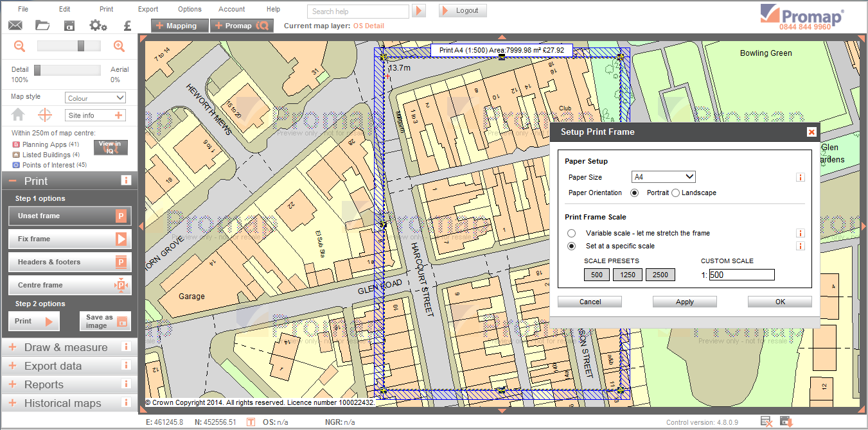Click the save disk icon

(69, 26)
